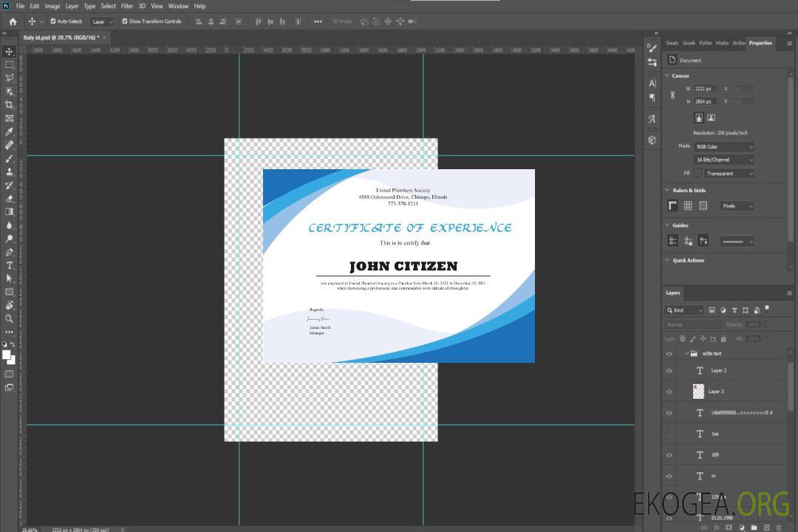
Task: Select the Zoom tool
Action: (x=10, y=318)
